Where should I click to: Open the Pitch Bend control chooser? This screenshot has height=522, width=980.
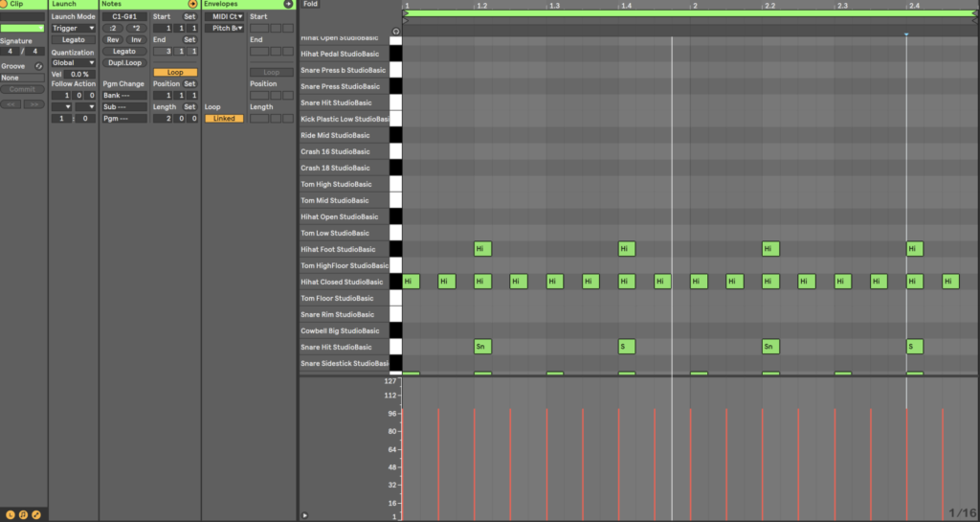coord(226,29)
